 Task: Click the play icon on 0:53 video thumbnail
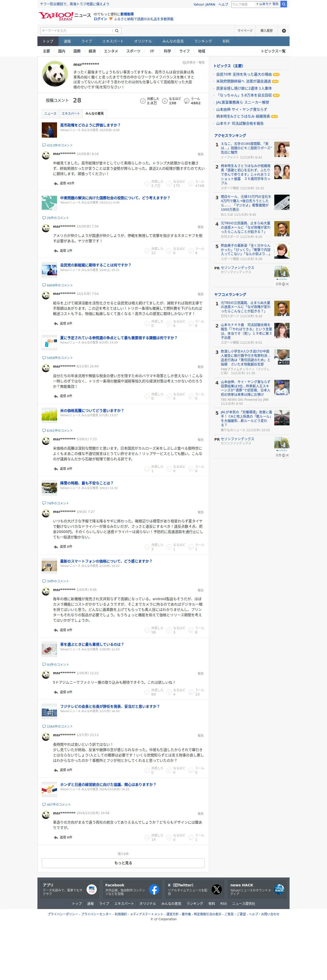[x=280, y=363]
